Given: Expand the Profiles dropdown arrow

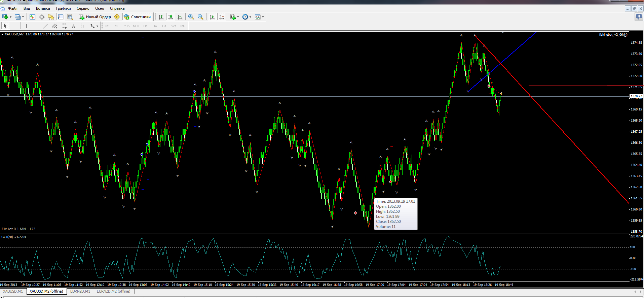Looking at the screenshot, I should coord(23,17).
